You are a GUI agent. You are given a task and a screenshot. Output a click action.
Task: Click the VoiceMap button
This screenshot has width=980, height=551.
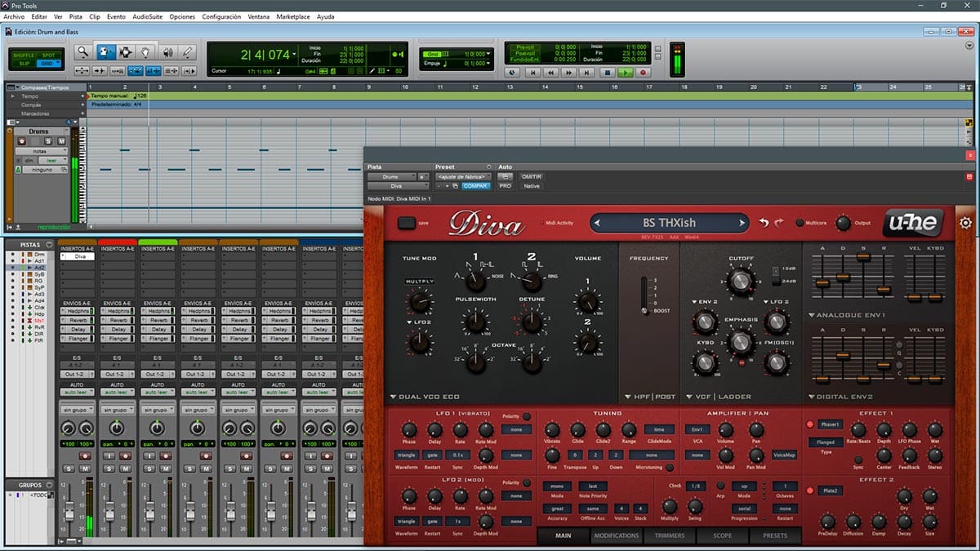coord(784,455)
